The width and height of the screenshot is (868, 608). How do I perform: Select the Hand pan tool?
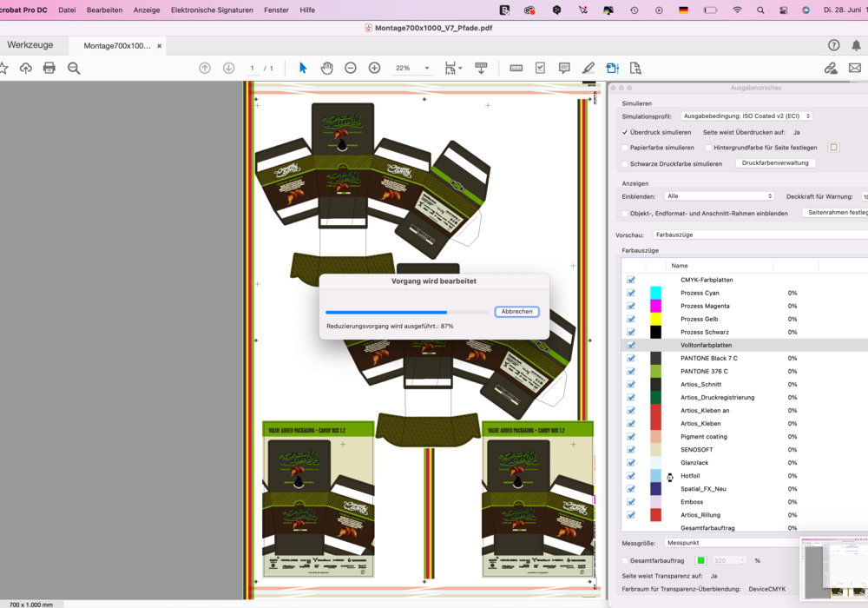(x=326, y=68)
